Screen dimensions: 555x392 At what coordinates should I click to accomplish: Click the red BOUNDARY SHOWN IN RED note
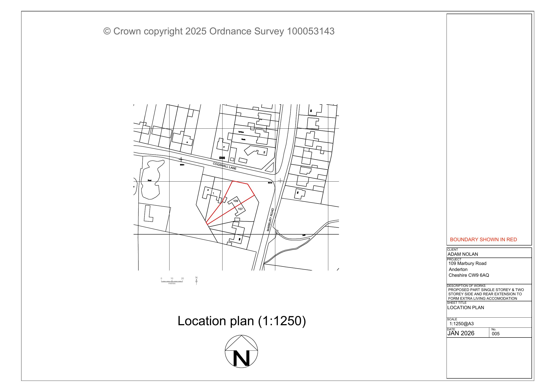483,240
